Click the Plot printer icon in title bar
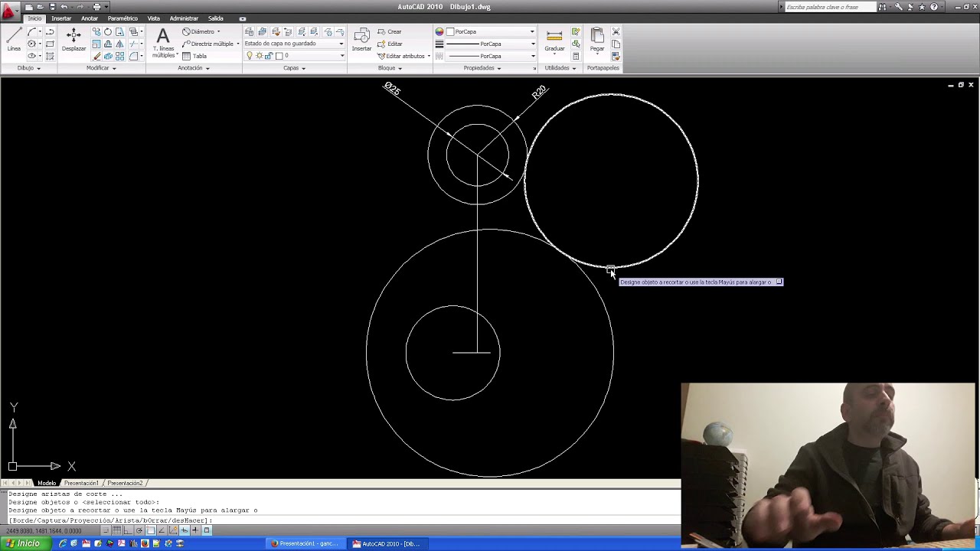This screenshot has width=980, height=551. 96,7
